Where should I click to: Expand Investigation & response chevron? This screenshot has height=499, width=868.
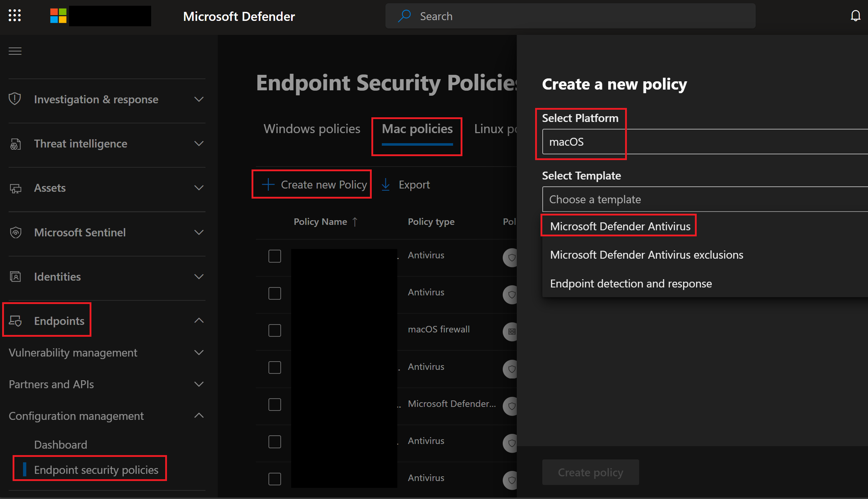click(x=199, y=99)
